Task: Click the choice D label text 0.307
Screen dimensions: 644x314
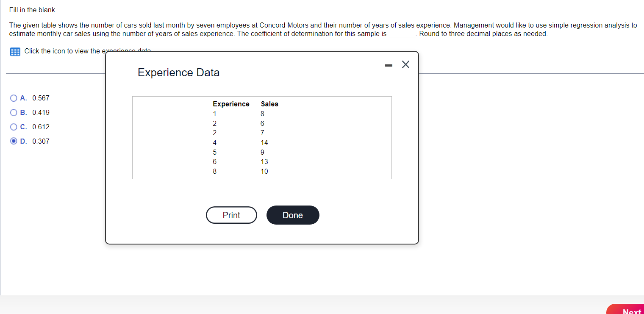Action: tap(41, 141)
